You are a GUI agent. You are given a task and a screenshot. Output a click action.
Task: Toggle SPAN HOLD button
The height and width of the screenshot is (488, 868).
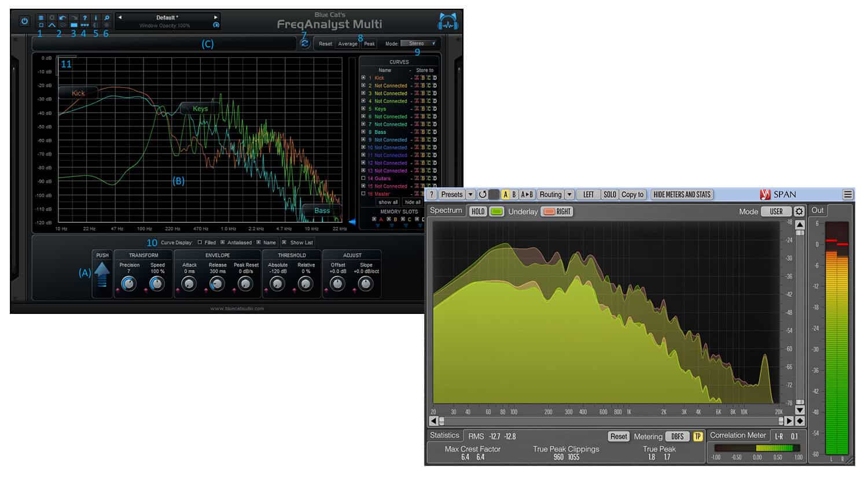[478, 212]
